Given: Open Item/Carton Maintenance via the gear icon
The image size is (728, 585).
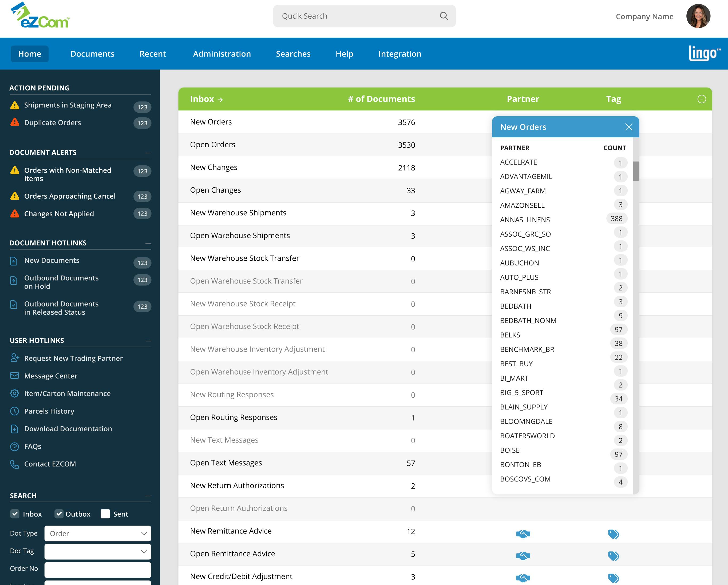Looking at the screenshot, I should (14, 393).
